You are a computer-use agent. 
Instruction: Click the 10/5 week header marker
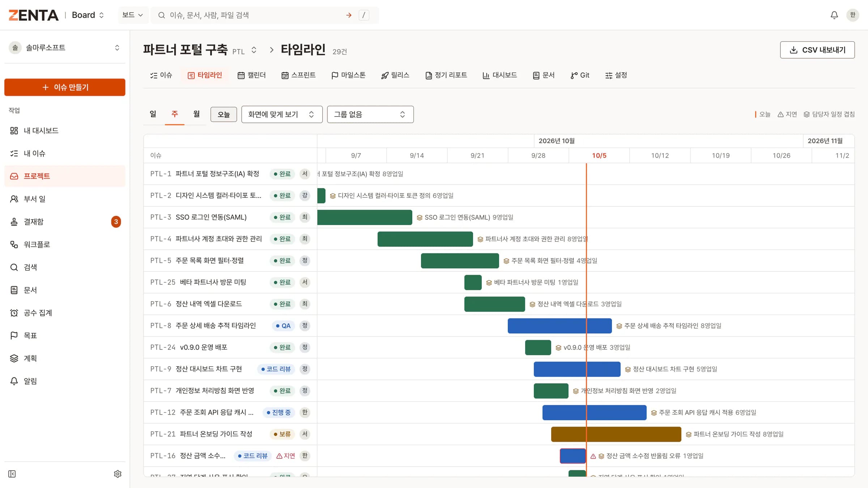(x=599, y=155)
